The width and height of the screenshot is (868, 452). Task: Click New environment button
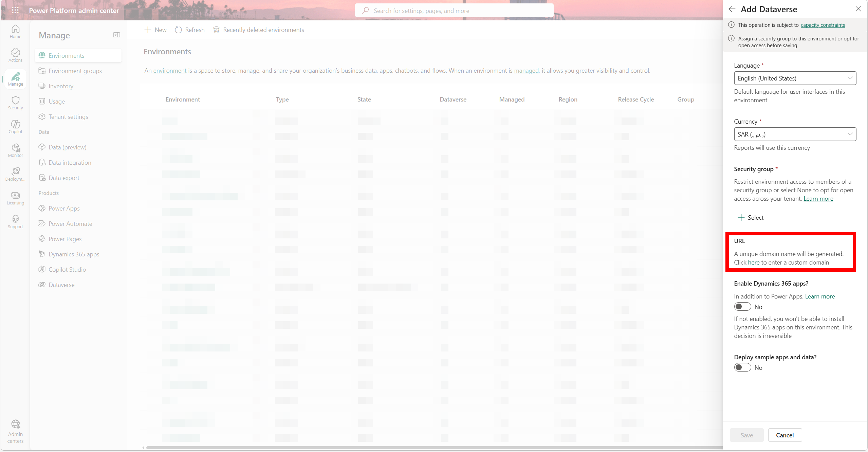coord(155,30)
